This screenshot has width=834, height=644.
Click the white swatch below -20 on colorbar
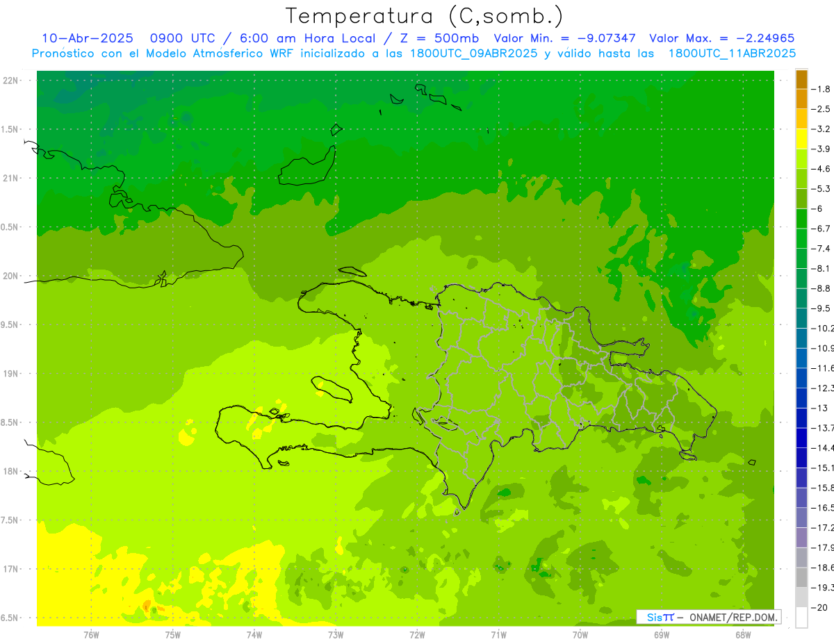(x=801, y=618)
